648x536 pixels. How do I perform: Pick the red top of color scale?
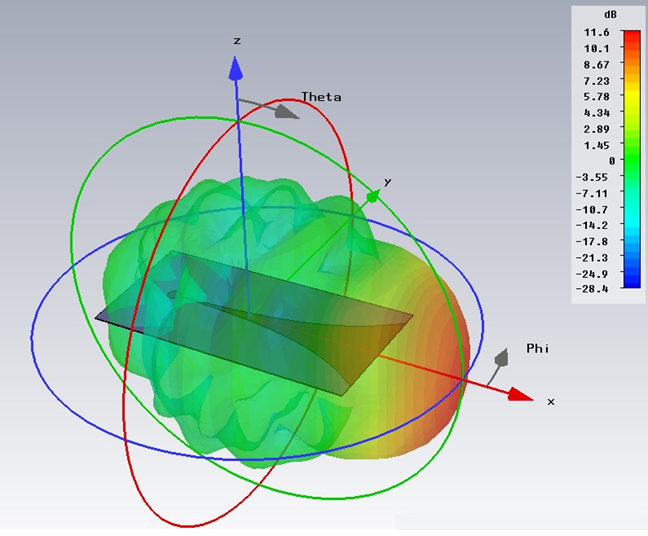pyautogui.click(x=631, y=36)
